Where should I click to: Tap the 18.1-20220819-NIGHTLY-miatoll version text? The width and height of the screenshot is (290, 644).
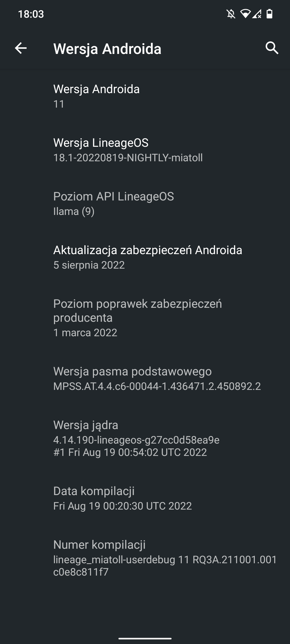(128, 158)
